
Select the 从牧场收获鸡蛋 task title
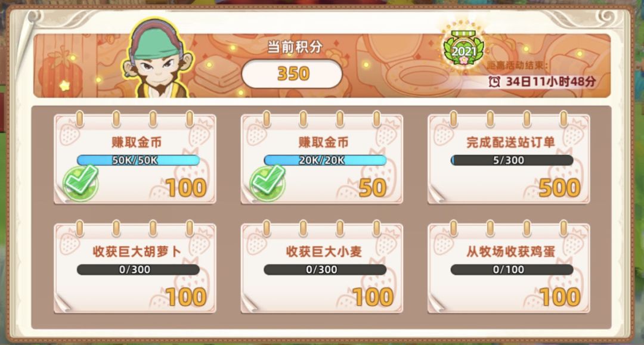510,251
